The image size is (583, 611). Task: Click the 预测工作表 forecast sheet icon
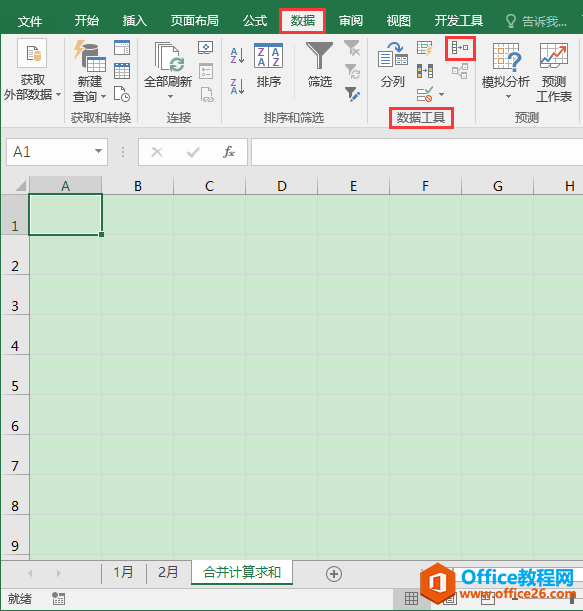pos(553,72)
